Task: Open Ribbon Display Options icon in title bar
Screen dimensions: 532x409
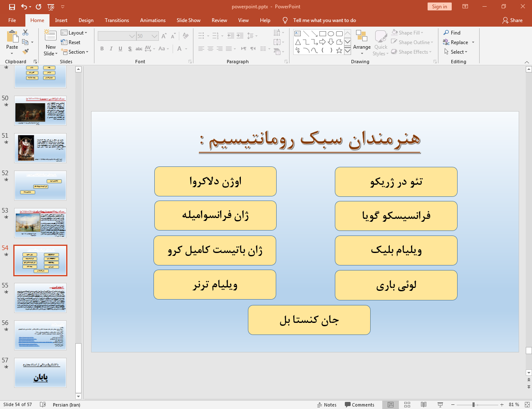Action: point(465,7)
